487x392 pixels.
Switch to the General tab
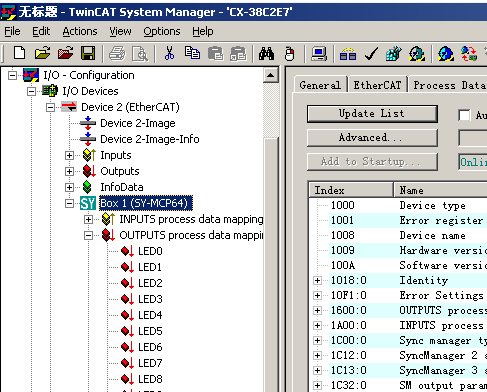[x=320, y=85]
